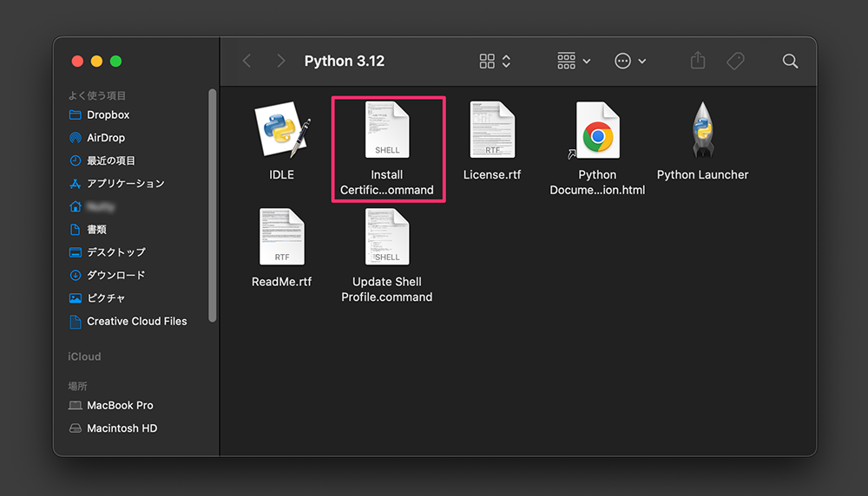
Task: Minimize window with the yellow button
Action: click(x=96, y=62)
